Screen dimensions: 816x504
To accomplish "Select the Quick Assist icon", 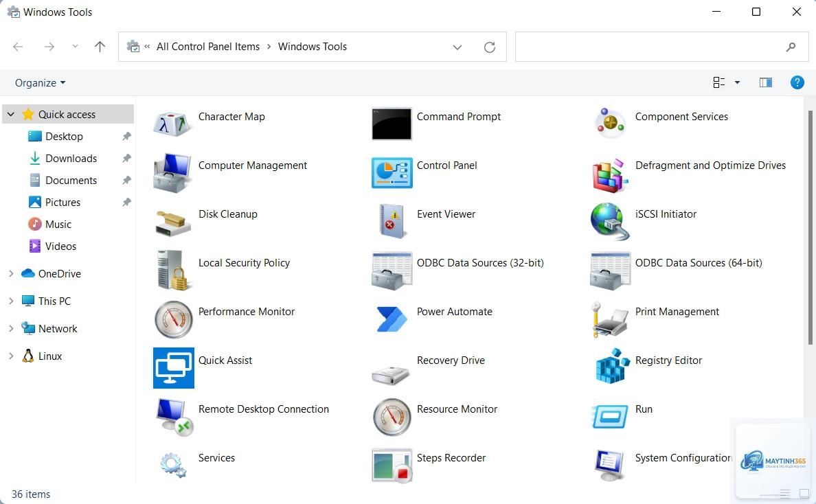I will click(173, 368).
